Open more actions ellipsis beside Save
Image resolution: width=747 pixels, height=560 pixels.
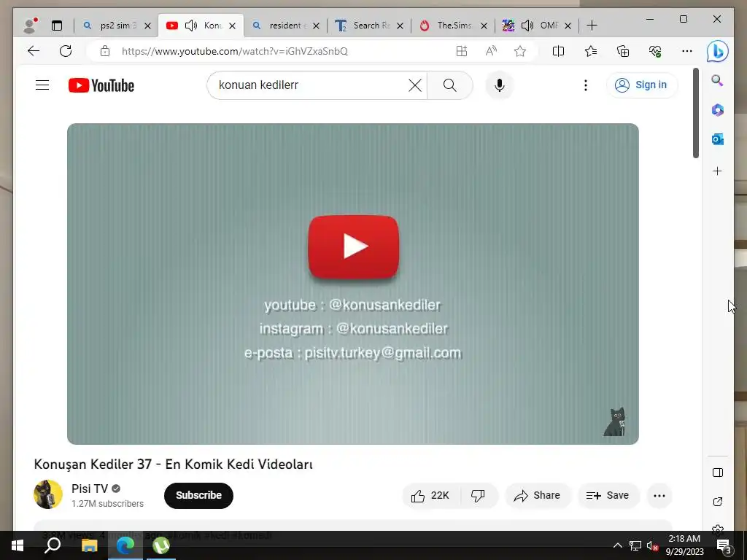[x=659, y=496]
